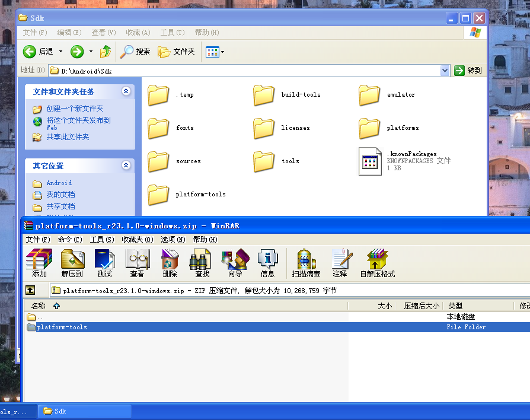Select platform-tools row in WinRAR list

click(x=277, y=327)
